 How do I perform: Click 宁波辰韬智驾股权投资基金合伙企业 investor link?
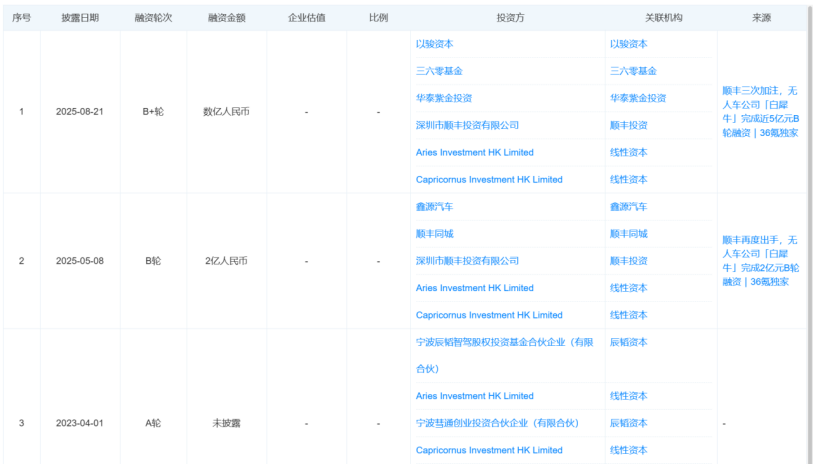pos(504,342)
